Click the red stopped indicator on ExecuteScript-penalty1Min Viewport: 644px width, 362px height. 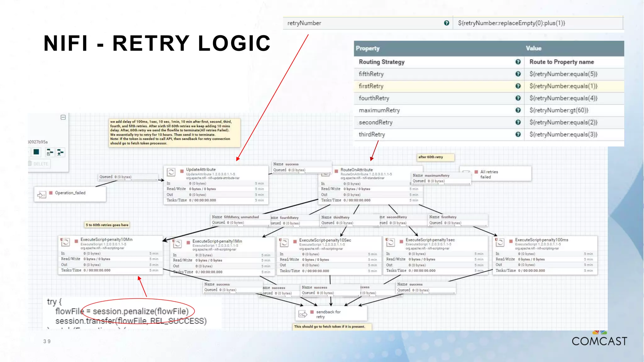[x=188, y=243]
